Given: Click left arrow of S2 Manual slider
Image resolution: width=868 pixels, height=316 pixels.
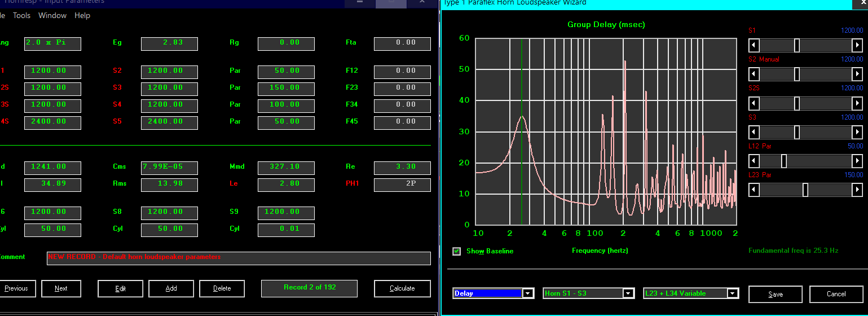Looking at the screenshot, I should click(754, 73).
